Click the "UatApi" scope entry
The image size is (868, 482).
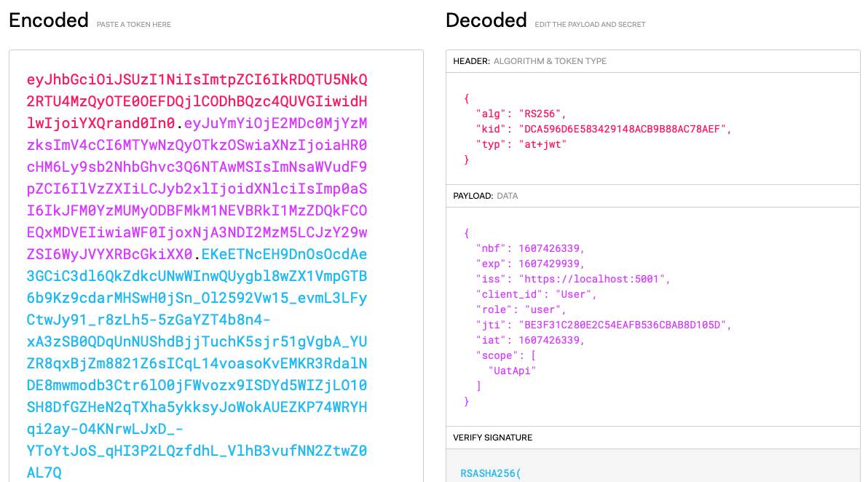512,371
